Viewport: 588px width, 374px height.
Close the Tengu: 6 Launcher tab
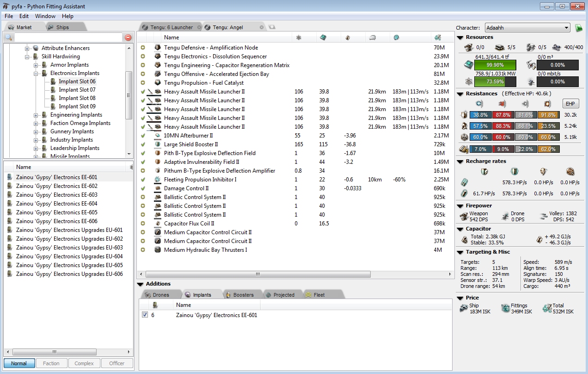pos(199,27)
